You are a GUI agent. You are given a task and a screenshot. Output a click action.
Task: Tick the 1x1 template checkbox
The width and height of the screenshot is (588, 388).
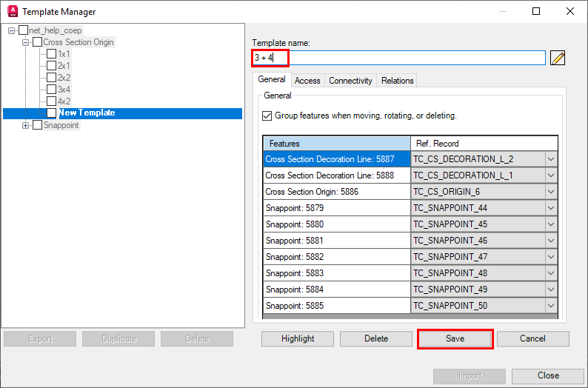click(x=51, y=54)
